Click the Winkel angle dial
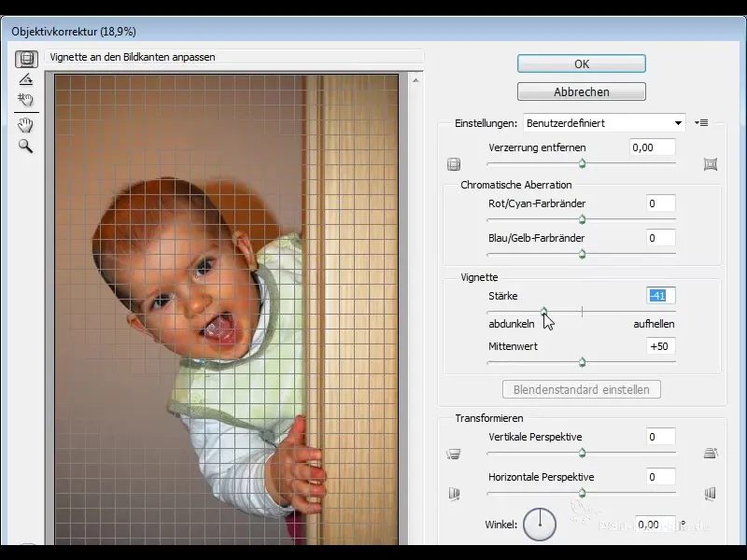747x560 pixels. click(x=540, y=524)
